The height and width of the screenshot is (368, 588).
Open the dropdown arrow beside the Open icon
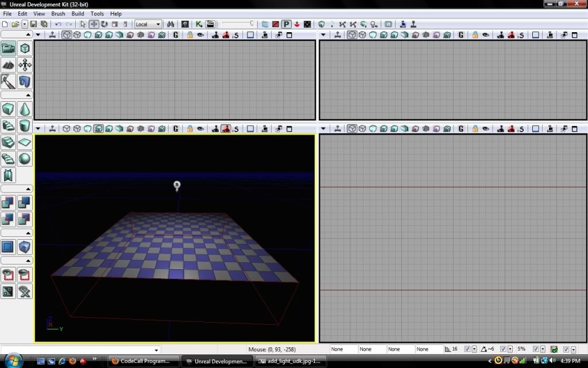24,24
